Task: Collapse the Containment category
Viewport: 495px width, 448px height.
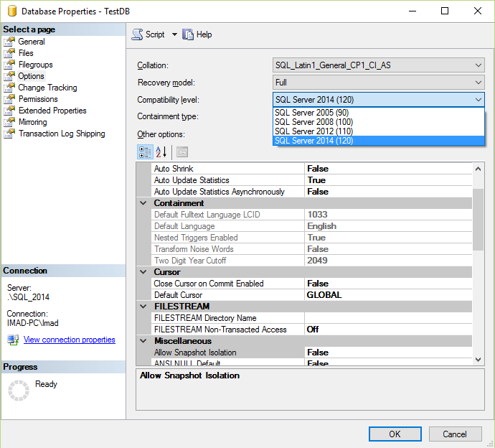Action: 143,203
